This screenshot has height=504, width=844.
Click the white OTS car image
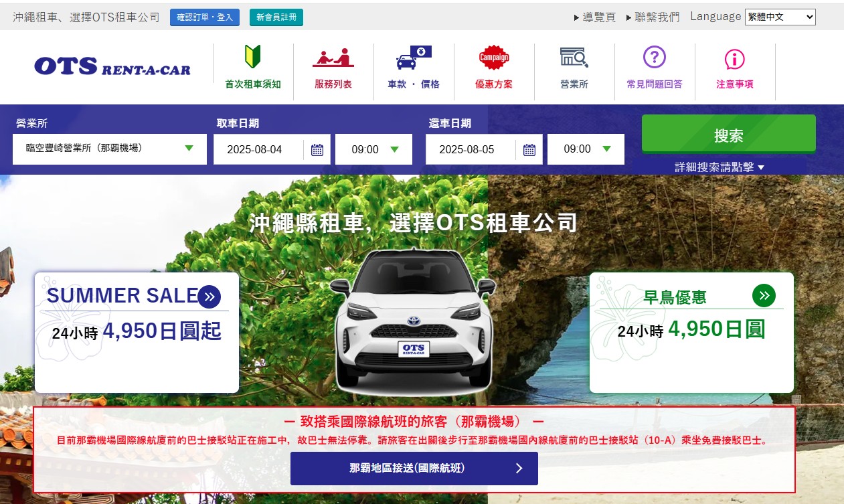pyautogui.click(x=413, y=321)
